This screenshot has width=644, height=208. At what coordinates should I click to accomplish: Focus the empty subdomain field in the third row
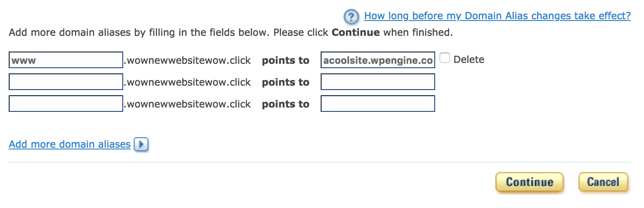coord(66,104)
